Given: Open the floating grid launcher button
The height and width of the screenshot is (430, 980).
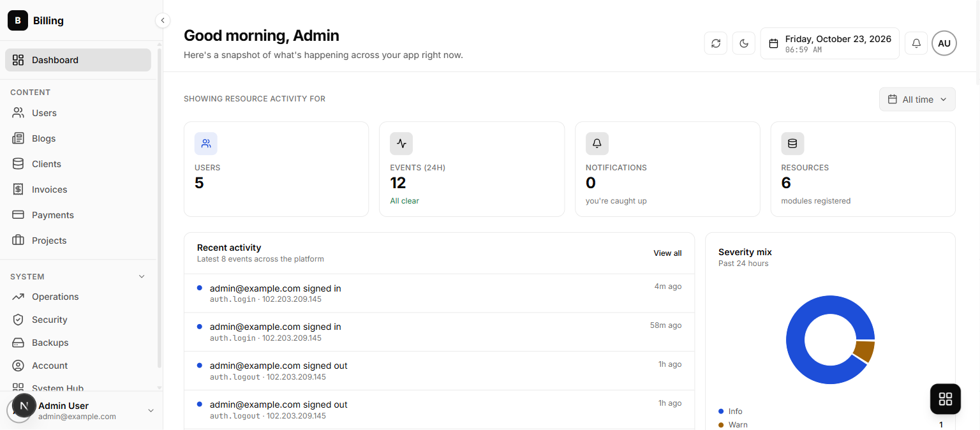Looking at the screenshot, I should point(946,399).
